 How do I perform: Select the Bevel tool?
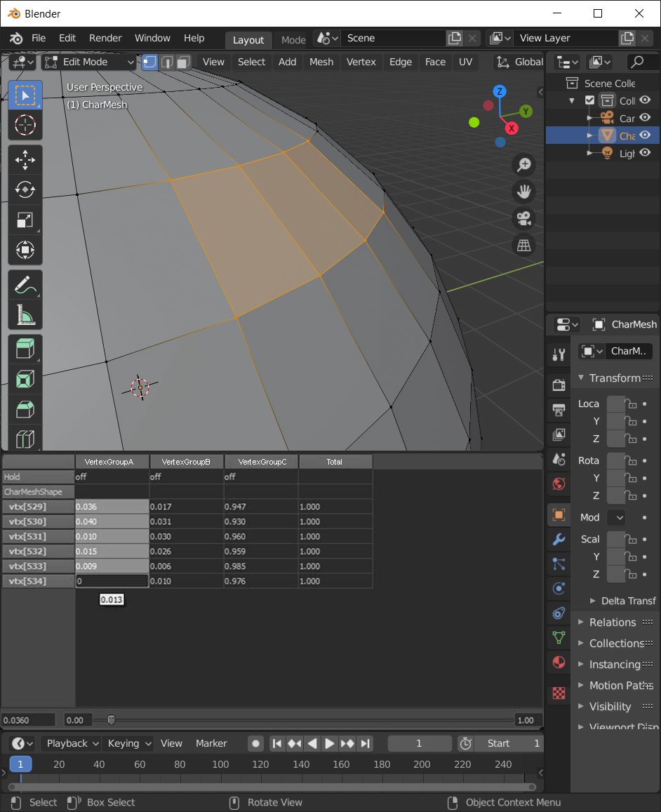[x=25, y=410]
